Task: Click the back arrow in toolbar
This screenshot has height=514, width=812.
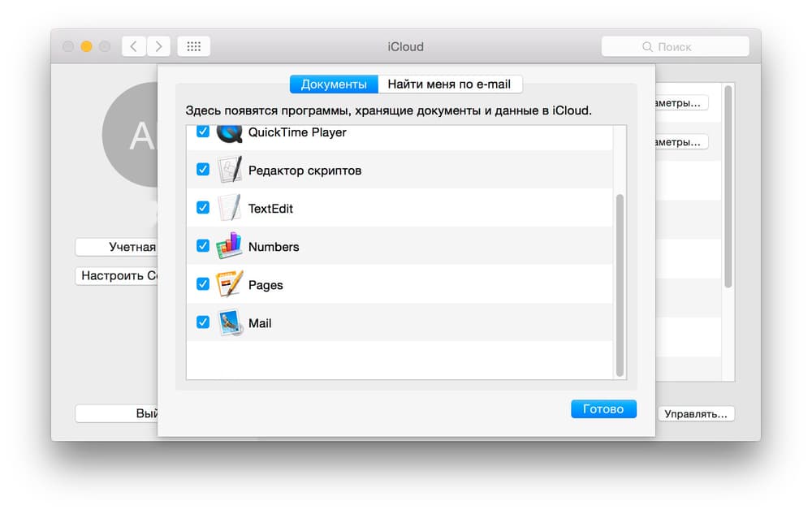Action: click(x=134, y=46)
